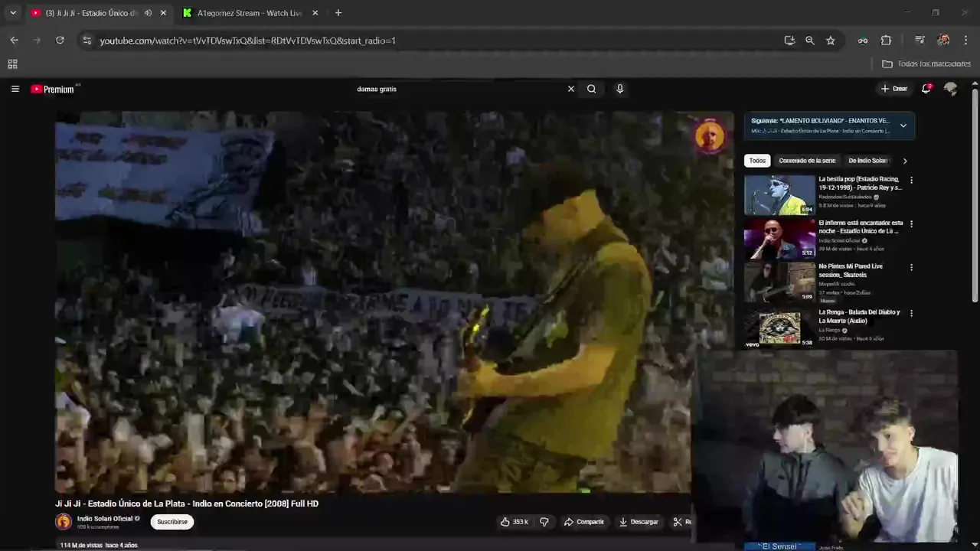Bookmark this page with star
Screen dimensions: 980x551
click(831, 41)
